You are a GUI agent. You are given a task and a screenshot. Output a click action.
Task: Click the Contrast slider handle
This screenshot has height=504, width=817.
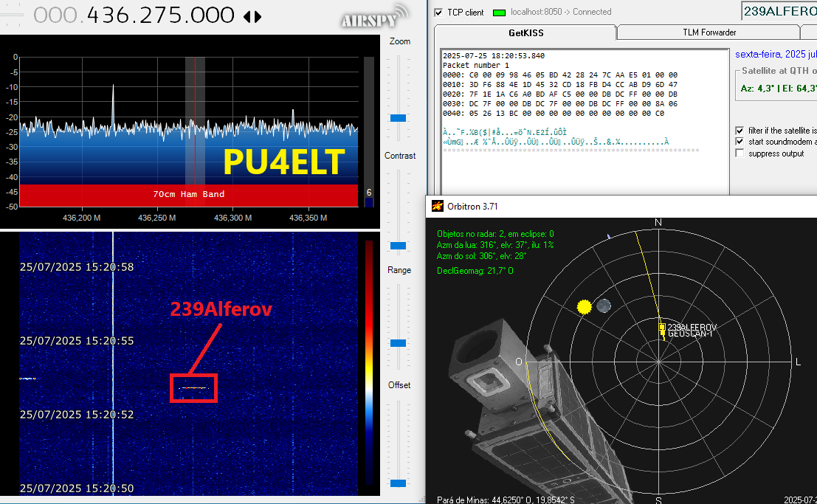coord(399,245)
